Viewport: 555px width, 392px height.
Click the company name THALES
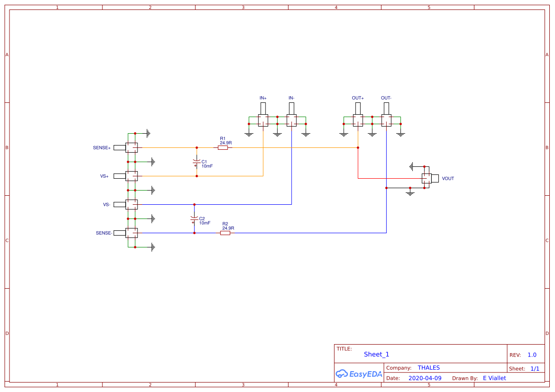[x=428, y=367]
